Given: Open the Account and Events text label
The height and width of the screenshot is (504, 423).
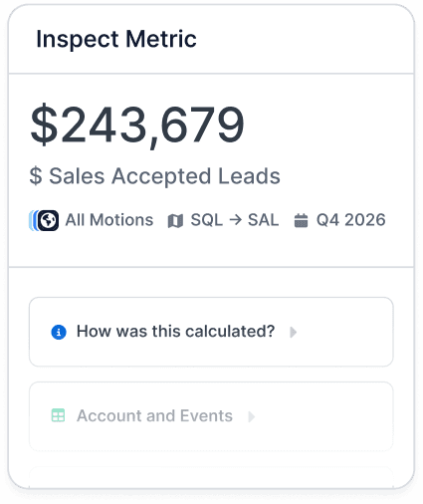Looking at the screenshot, I should pos(154,415).
